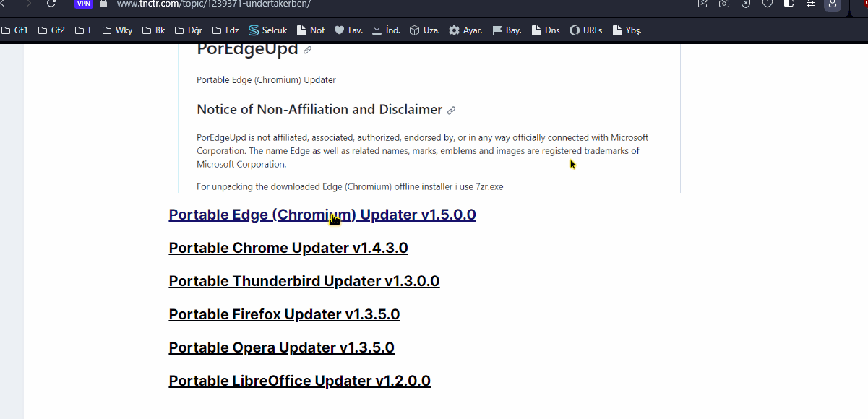
Task: Open the Not bookmark
Action: click(x=310, y=30)
